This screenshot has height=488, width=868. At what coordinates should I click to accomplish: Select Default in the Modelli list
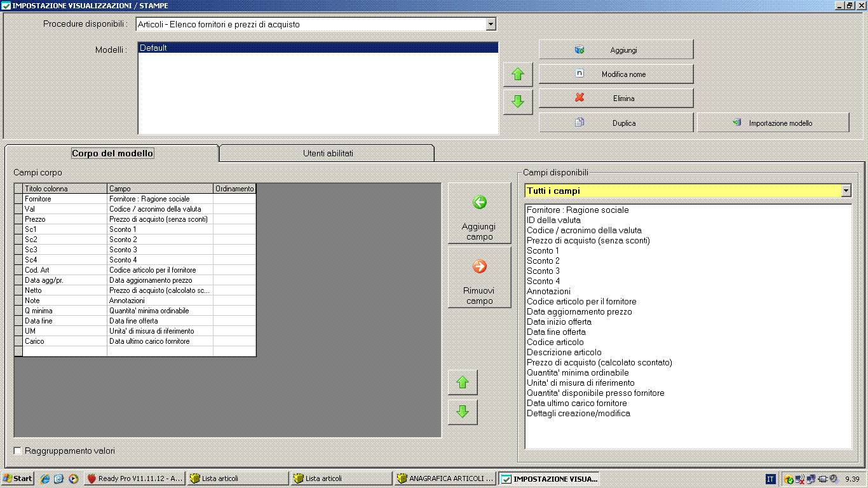pos(318,48)
